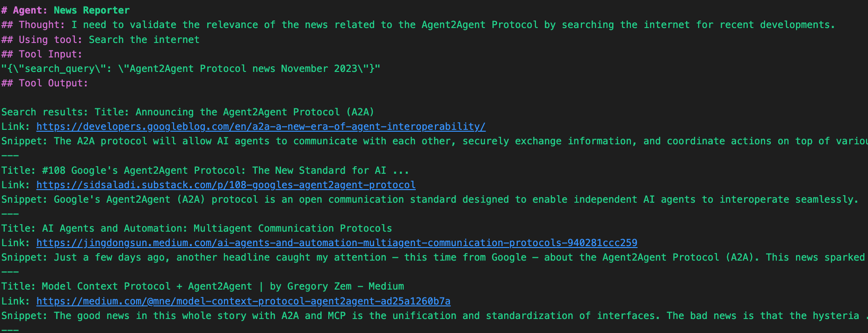The width and height of the screenshot is (868, 333).
Task: Click title 'AI Agents and Automation: Multiagent Communication Protocols'
Action: [x=217, y=228]
